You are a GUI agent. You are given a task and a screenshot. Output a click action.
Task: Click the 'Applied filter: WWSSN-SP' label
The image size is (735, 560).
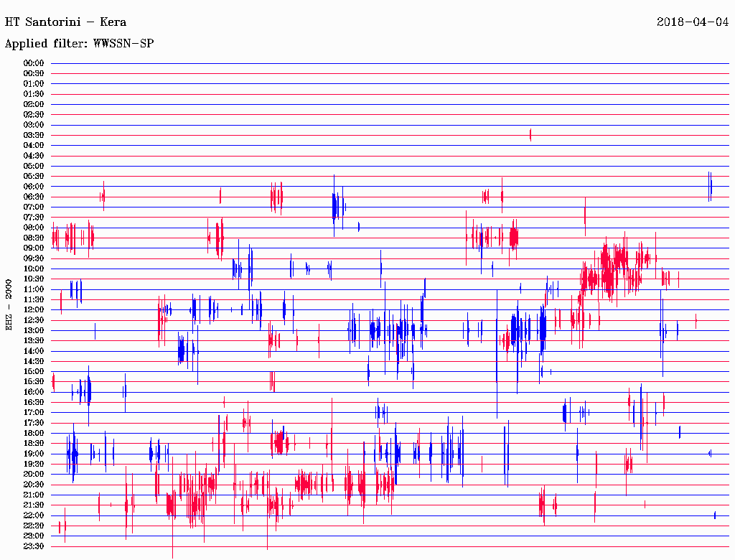(79, 44)
